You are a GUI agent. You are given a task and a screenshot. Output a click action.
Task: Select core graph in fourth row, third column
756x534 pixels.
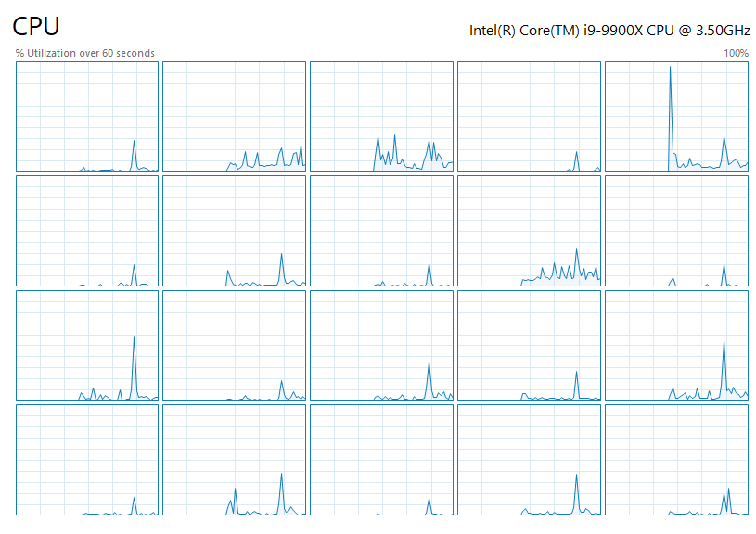pyautogui.click(x=382, y=460)
